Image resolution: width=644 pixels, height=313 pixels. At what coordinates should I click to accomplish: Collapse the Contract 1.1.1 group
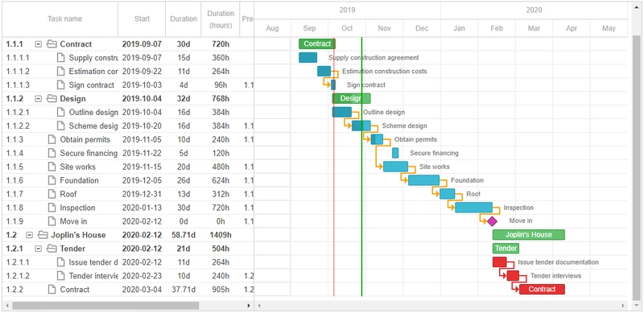pyautogui.click(x=38, y=44)
